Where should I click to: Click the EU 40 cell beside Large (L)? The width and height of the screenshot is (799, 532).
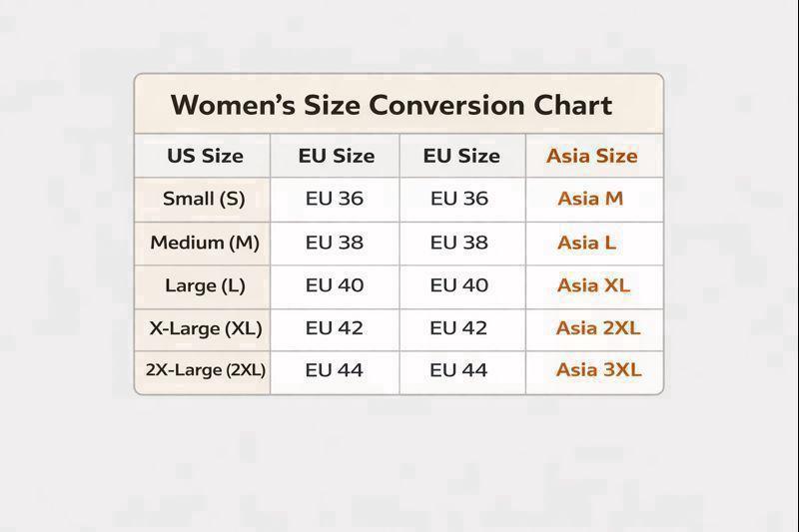point(335,285)
